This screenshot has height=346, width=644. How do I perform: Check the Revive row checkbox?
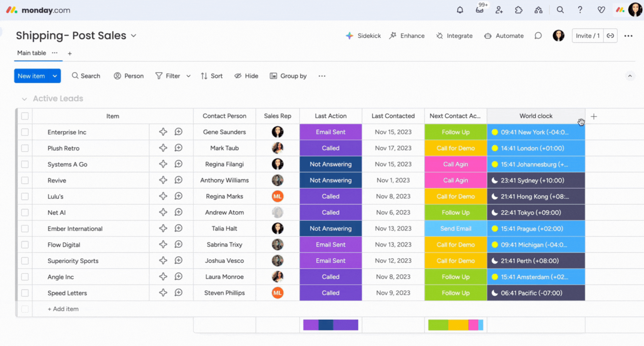pos(25,180)
